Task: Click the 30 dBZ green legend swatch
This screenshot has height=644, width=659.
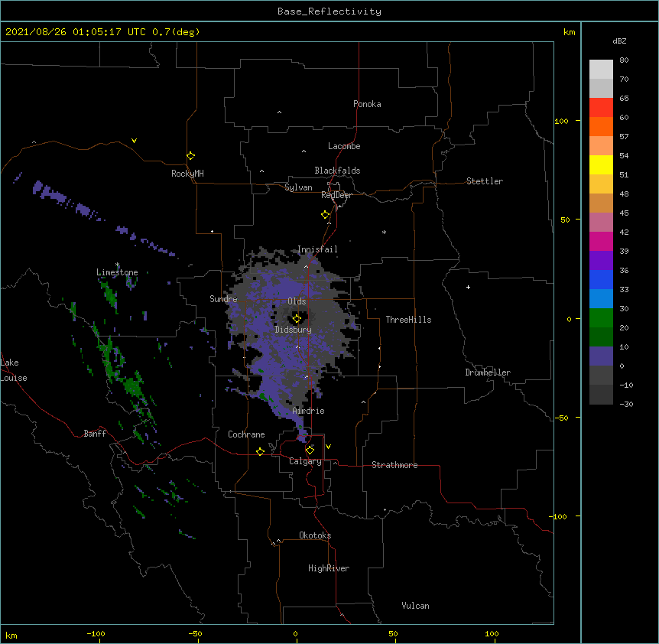Action: 601,318
